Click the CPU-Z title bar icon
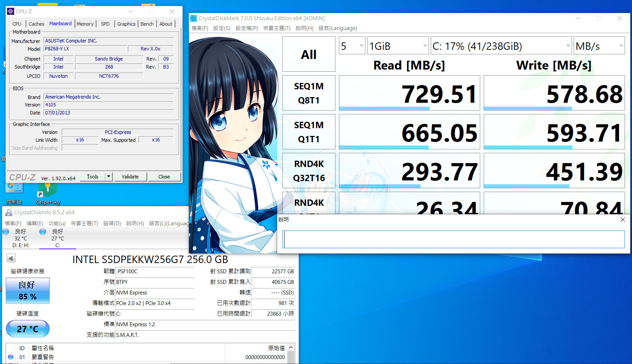Image resolution: width=632 pixels, height=364 pixels. pyautogui.click(x=10, y=11)
